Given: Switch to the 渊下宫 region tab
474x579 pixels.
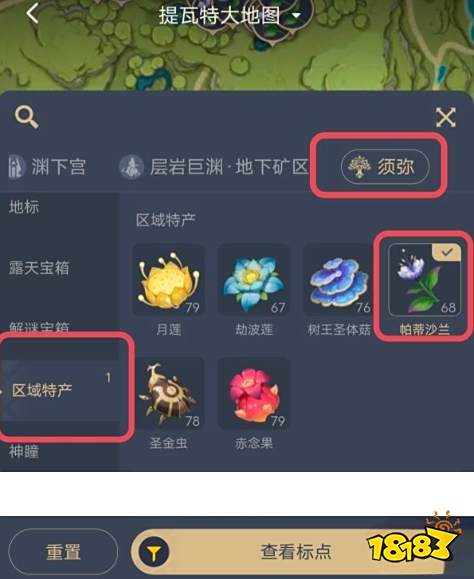Looking at the screenshot, I should pos(47,167).
